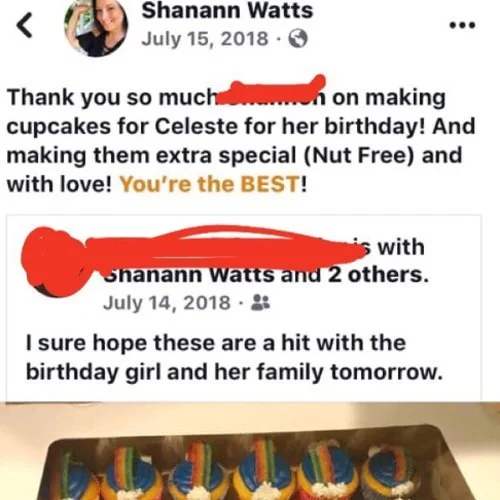Tap the friends audience icon on shared post
The image size is (500, 500).
(260, 302)
